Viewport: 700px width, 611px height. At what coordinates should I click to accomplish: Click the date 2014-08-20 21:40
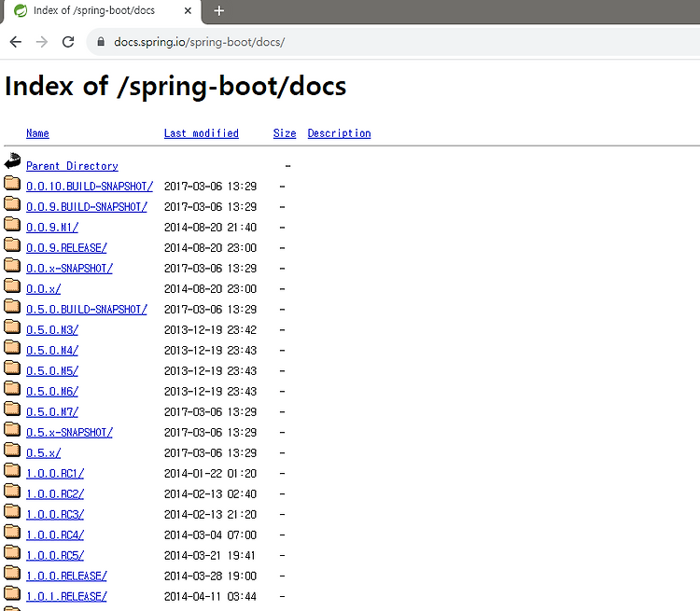pos(210,228)
